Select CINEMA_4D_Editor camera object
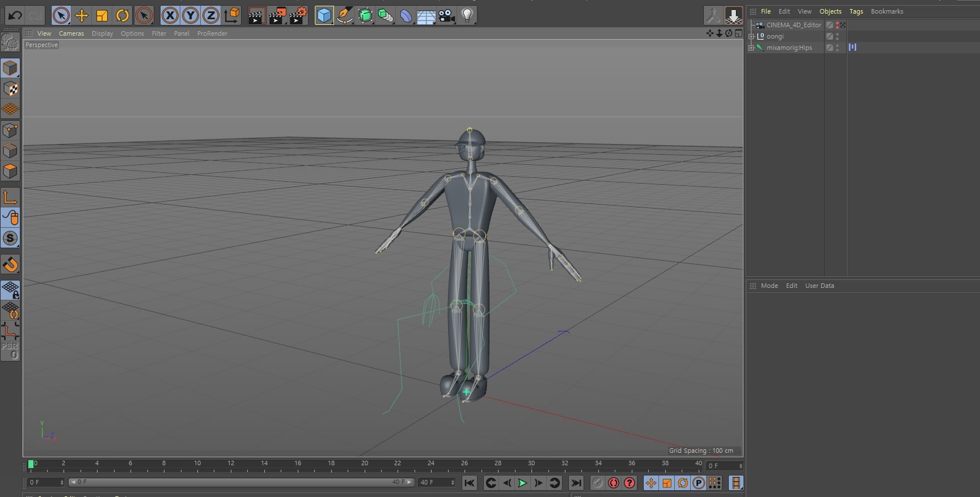The width and height of the screenshot is (980, 497). coord(793,25)
